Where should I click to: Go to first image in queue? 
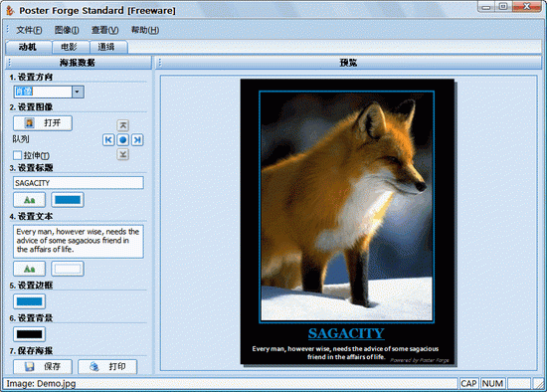(x=108, y=140)
